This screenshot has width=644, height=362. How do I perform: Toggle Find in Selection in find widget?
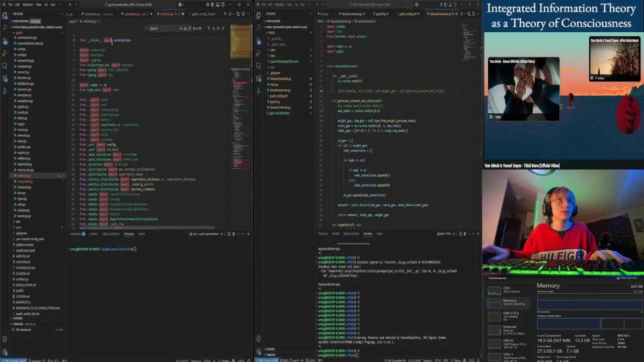pyautogui.click(x=218, y=28)
